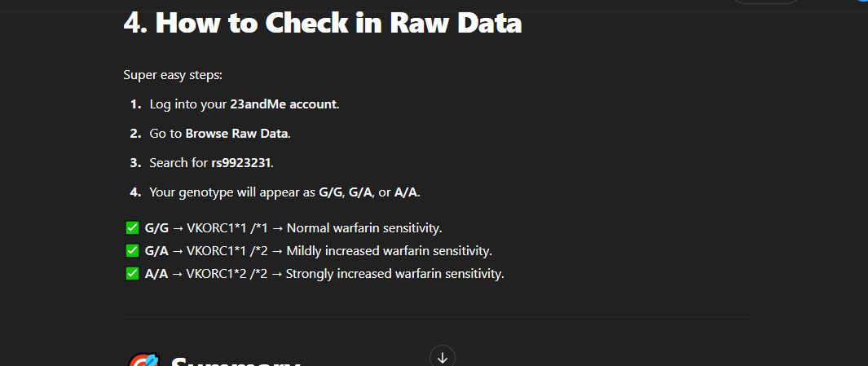Click the partially visible Summary heading
The height and width of the screenshot is (366, 868).
click(x=236, y=361)
